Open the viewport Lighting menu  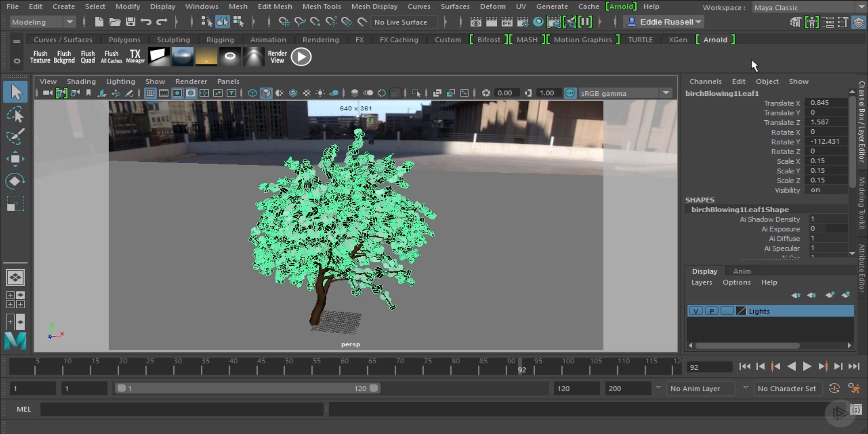tap(120, 81)
